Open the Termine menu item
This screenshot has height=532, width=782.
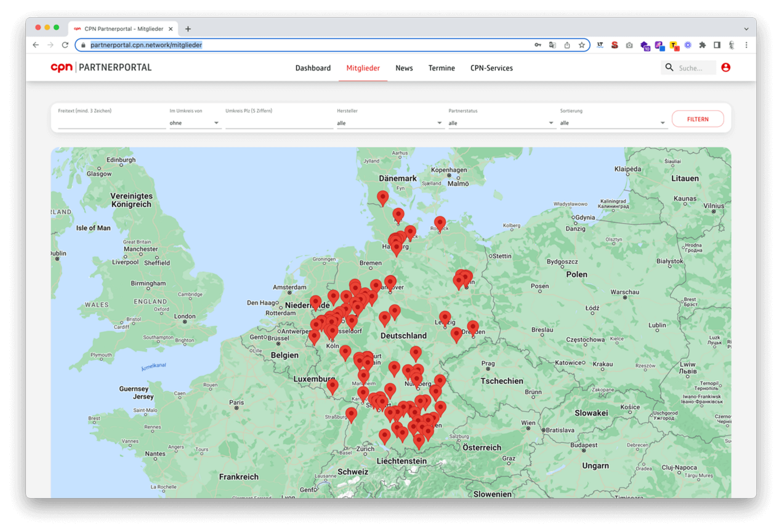click(441, 68)
